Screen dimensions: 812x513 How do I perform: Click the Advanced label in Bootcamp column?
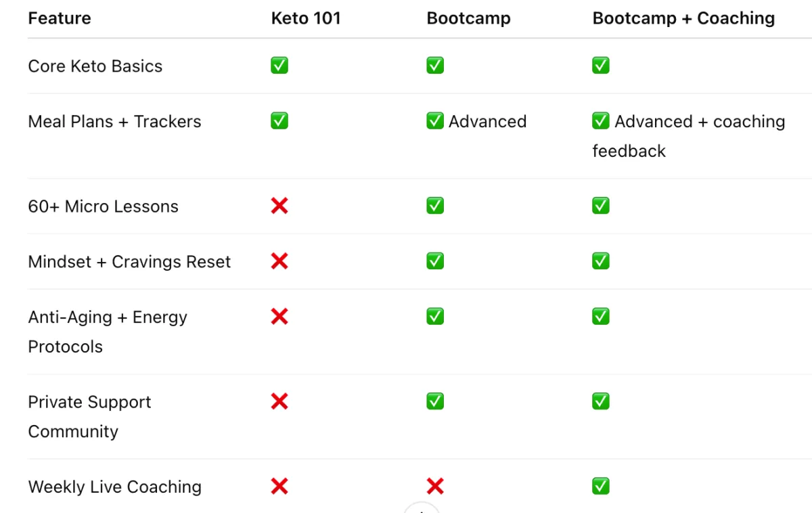pos(487,122)
